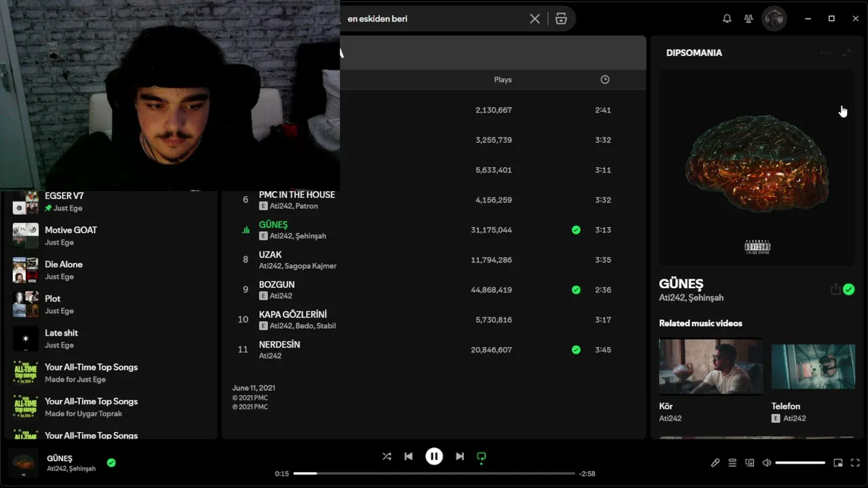Image resolution: width=868 pixels, height=488 pixels.
Task: Toggle shuffle playback
Action: (x=387, y=456)
